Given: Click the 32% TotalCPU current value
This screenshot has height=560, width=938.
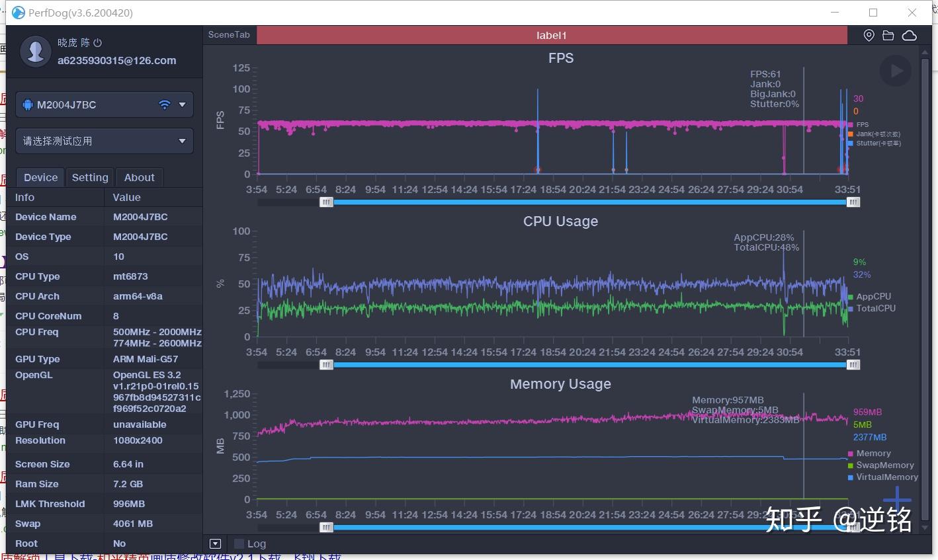Looking at the screenshot, I should point(862,274).
